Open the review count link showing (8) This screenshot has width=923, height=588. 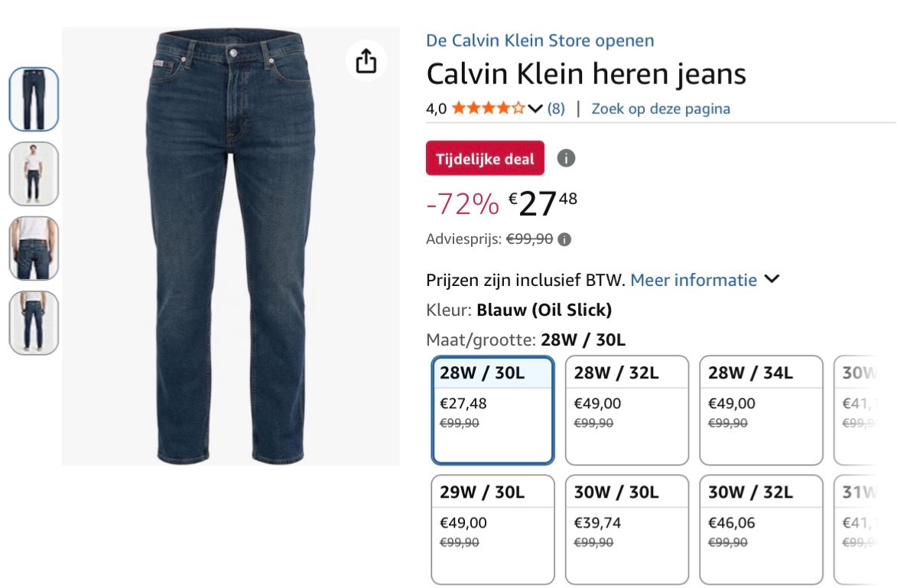tap(554, 108)
